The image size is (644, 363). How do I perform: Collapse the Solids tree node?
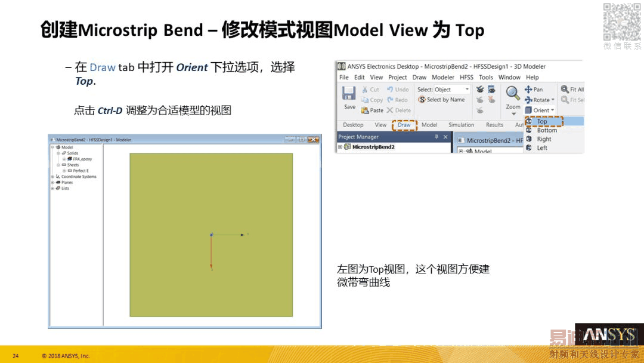pyautogui.click(x=58, y=153)
